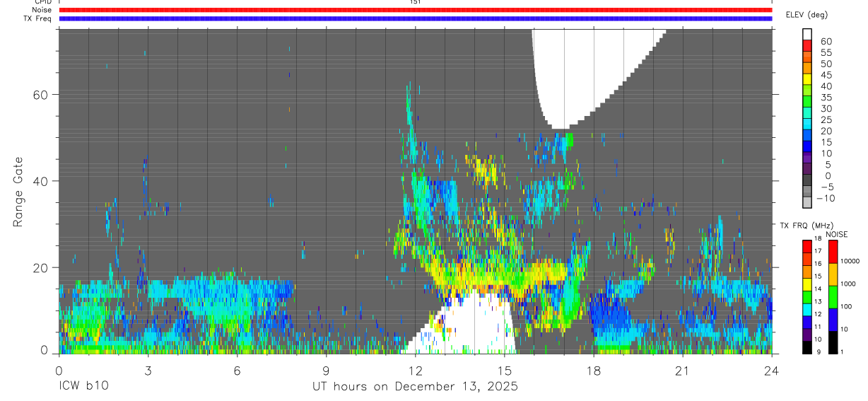Click the y-axis tick label 20
The width and height of the screenshot is (868, 401).
42,268
